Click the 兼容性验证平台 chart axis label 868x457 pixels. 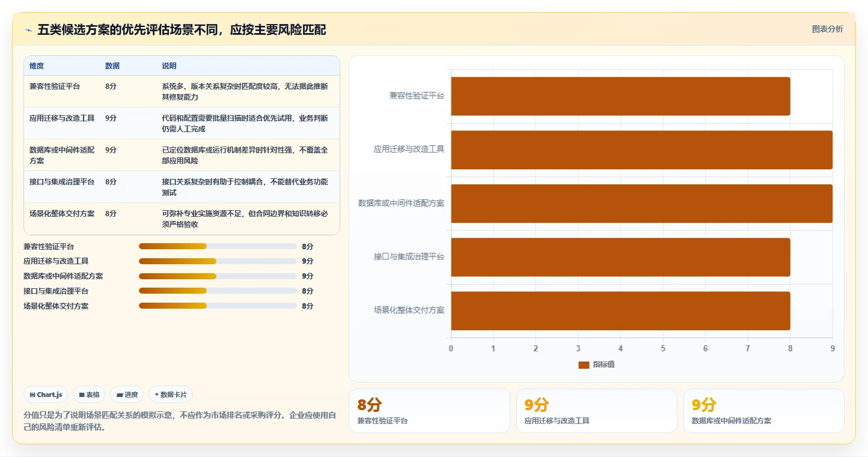417,95
